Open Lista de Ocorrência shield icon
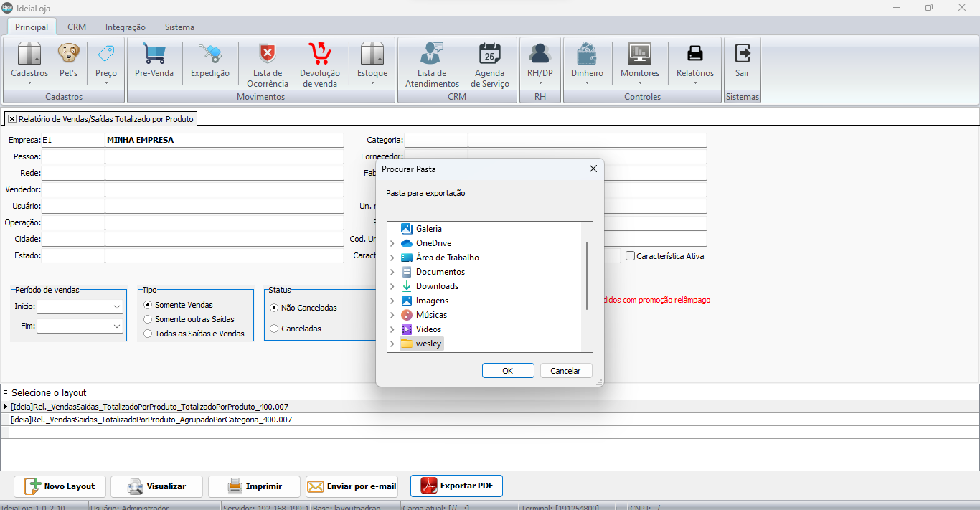980x510 pixels. click(x=267, y=55)
